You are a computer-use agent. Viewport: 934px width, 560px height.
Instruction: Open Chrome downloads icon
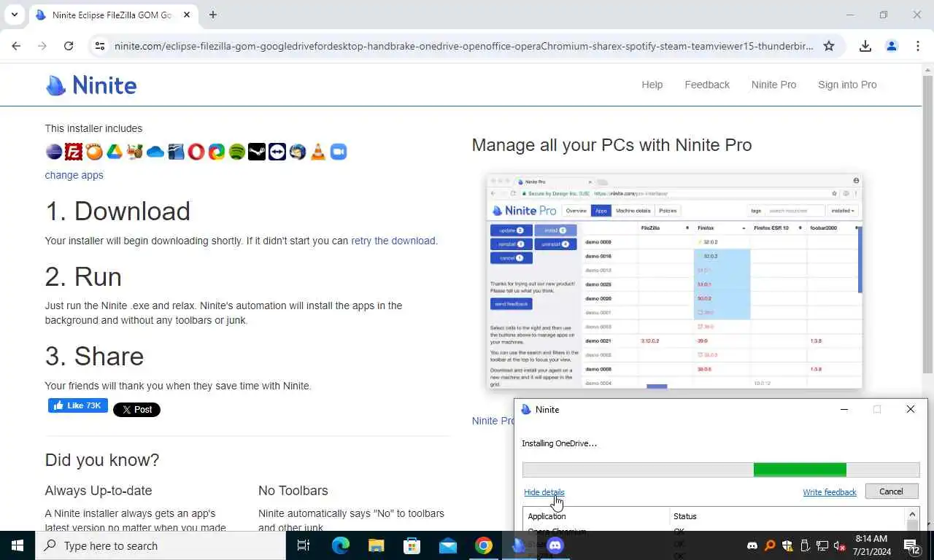pyautogui.click(x=865, y=46)
